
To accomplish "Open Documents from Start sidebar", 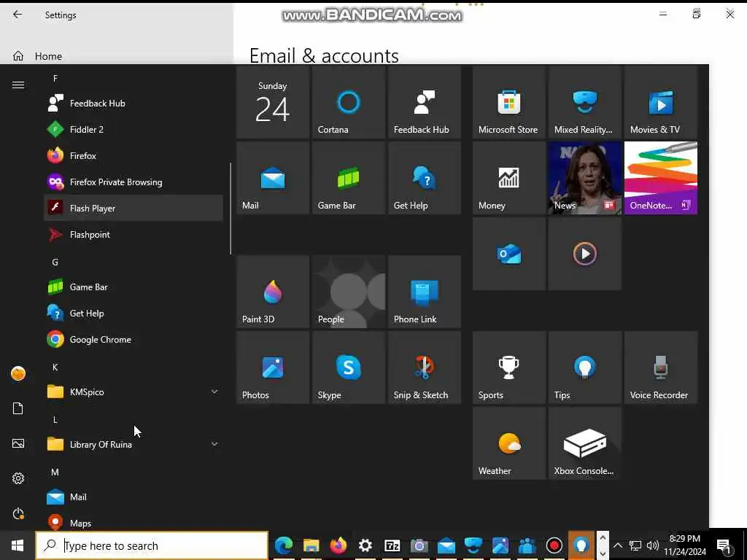I will click(18, 408).
